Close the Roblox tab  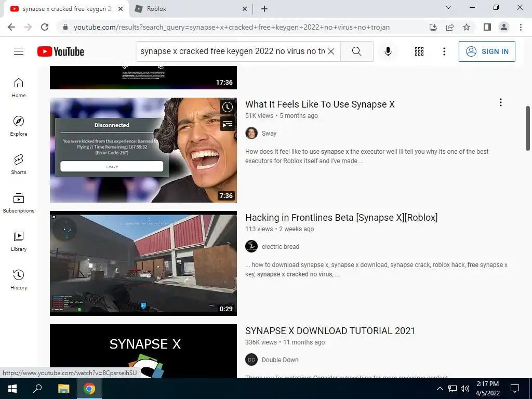[x=244, y=9]
